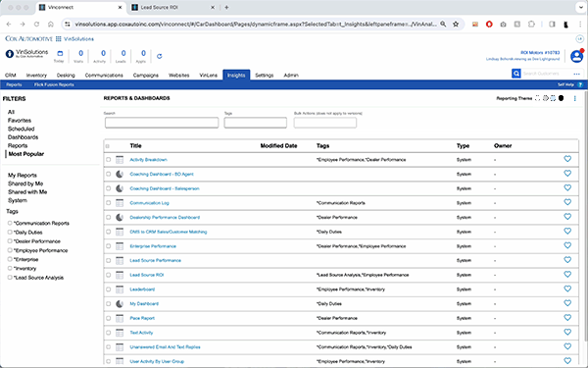Image resolution: width=588 pixels, height=368 pixels.
Task: Check the Activity Breakdown row checkbox
Action: pyautogui.click(x=108, y=160)
